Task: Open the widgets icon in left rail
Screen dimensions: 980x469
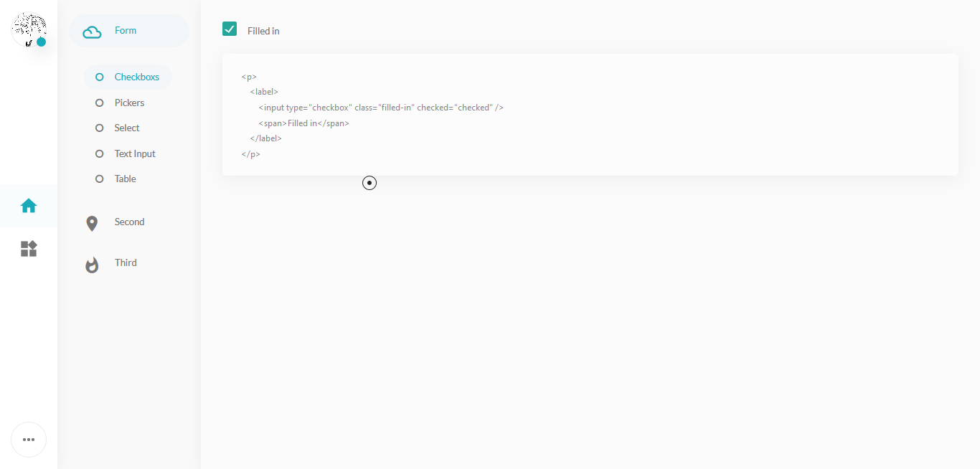Action: coord(29,249)
